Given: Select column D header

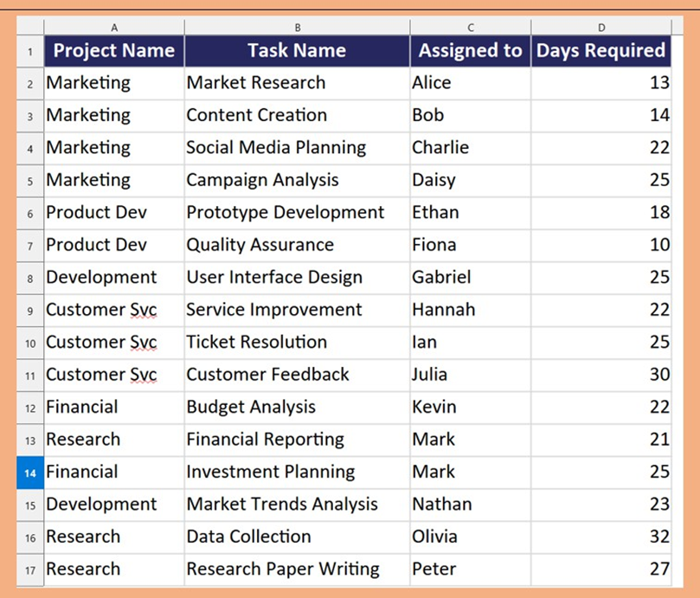Looking at the screenshot, I should pos(601,27).
